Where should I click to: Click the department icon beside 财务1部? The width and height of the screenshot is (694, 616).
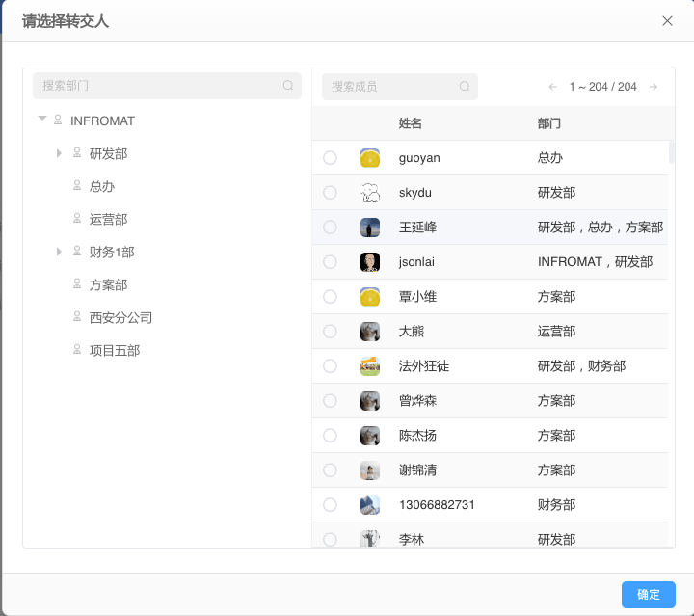tap(77, 251)
